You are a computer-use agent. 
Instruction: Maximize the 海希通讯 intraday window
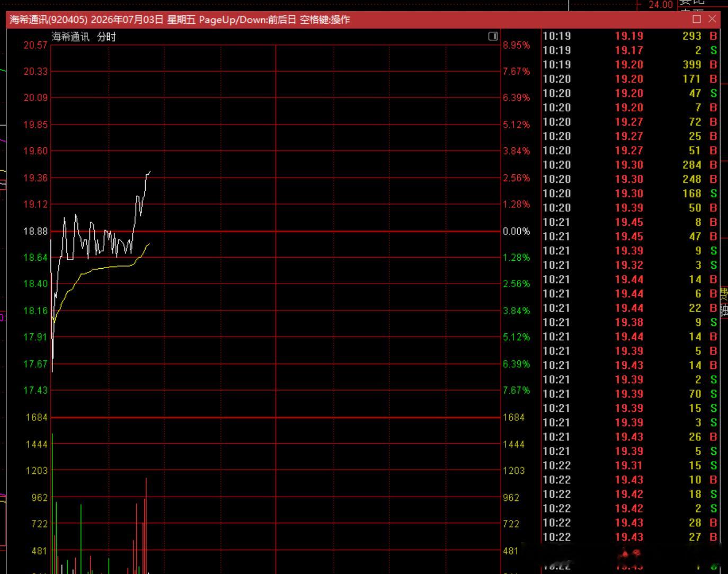tap(697, 19)
